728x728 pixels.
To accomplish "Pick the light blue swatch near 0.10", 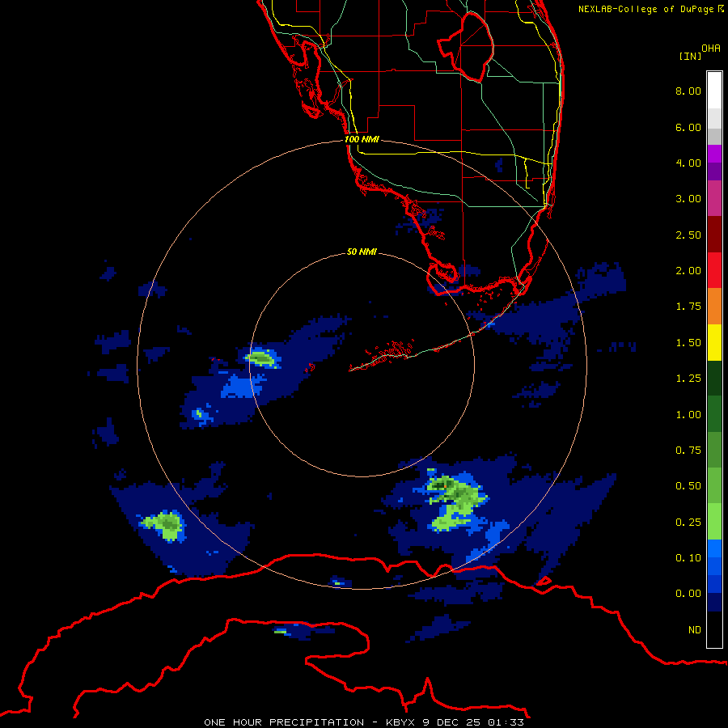I will pyautogui.click(x=714, y=548).
